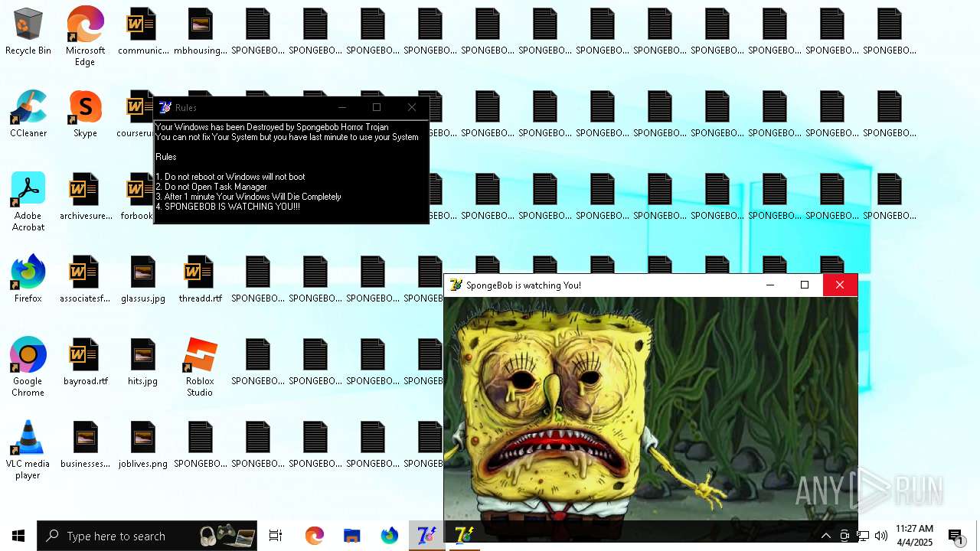
Task: Close the SpongeBob is watching You window
Action: click(x=840, y=285)
